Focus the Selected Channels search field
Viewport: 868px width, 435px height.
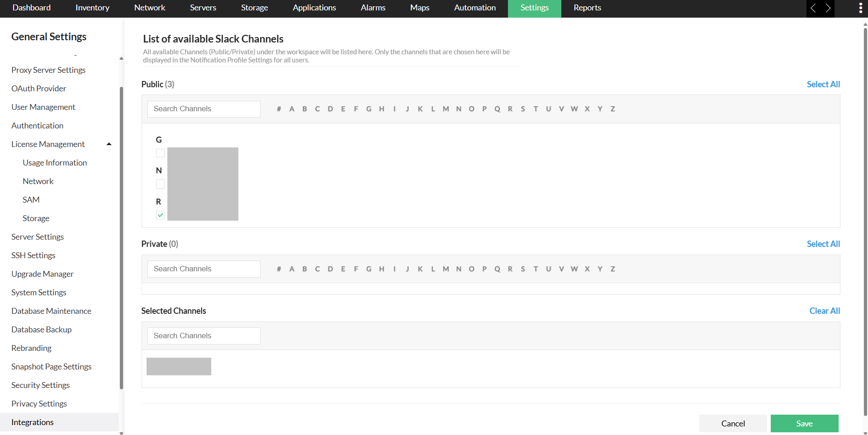(x=204, y=336)
